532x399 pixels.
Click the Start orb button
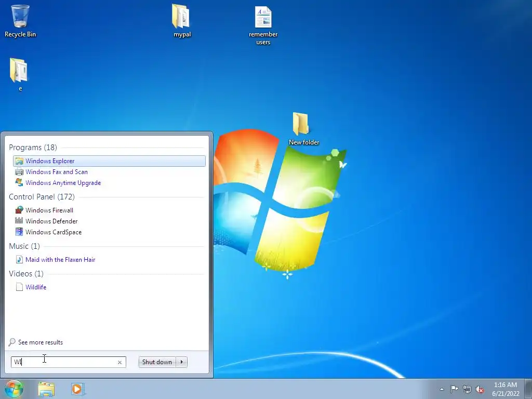14,389
